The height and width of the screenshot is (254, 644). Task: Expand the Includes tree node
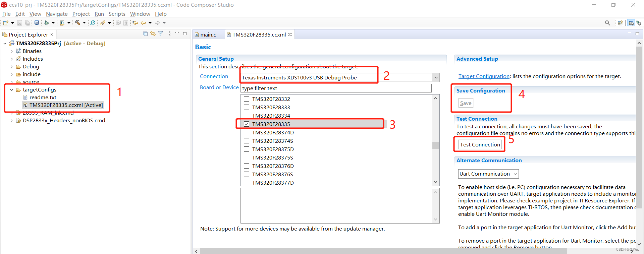(12, 59)
